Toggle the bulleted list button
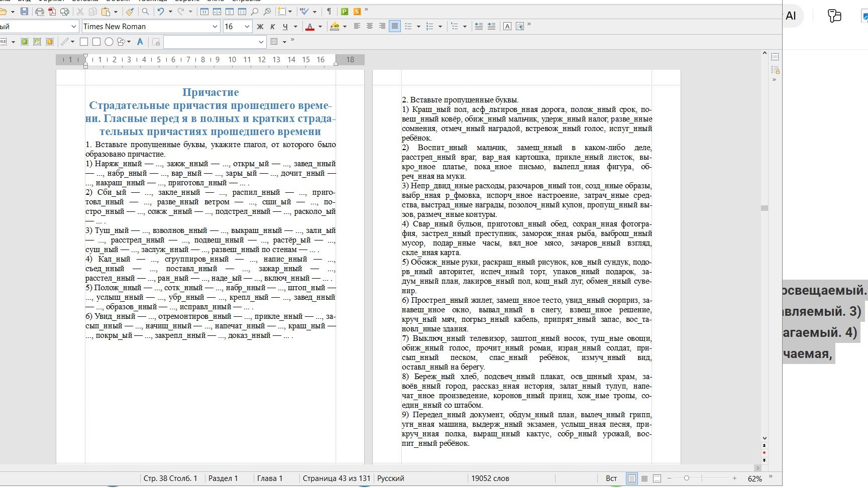 coord(408,26)
